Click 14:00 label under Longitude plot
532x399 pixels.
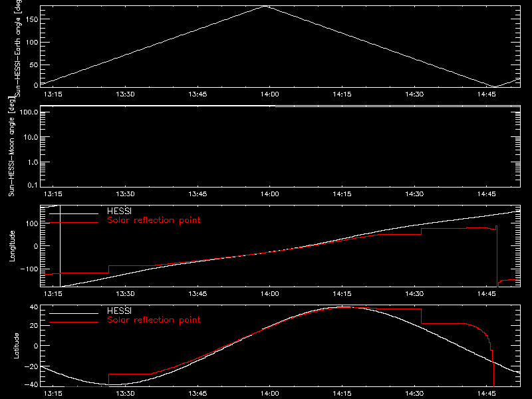click(270, 294)
